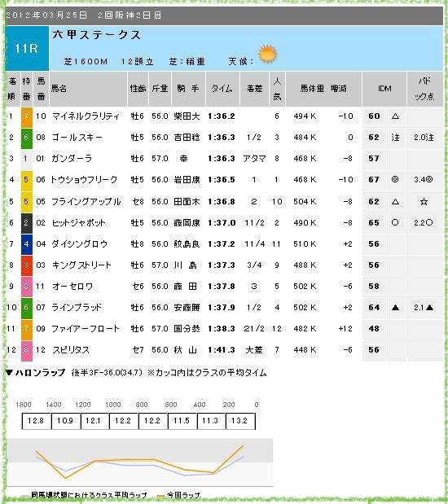Open horse name フライングアップル
Screen dimensions: 448x504
pos(86,202)
